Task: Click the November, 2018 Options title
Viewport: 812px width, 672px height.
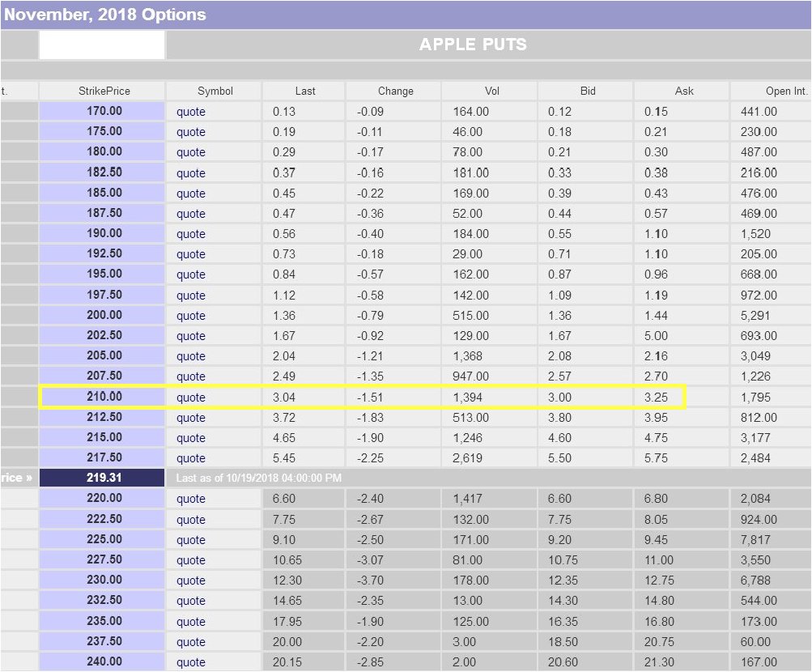Action: (105, 15)
